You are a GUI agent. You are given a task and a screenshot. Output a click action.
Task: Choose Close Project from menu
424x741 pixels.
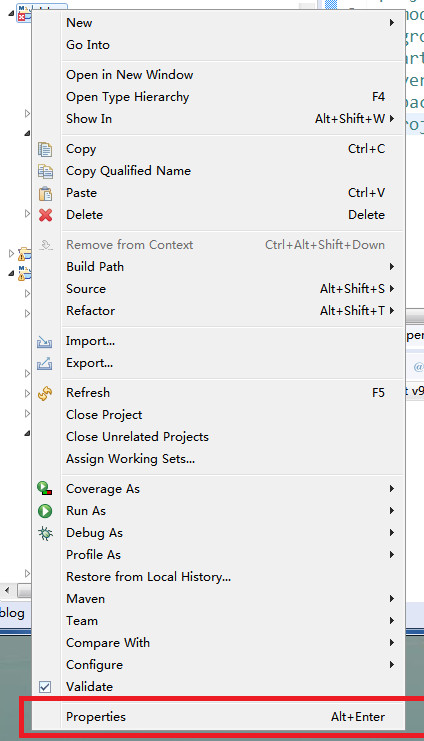click(104, 415)
